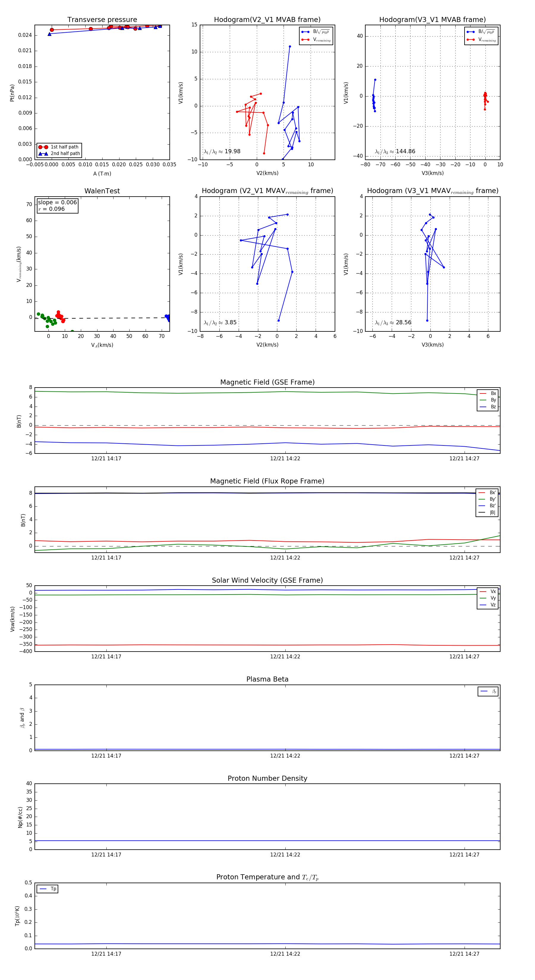Click the 'Hodogram(V2_V1 MVAB frame)' title
The width and height of the screenshot is (535, 980).
[267, 19]
